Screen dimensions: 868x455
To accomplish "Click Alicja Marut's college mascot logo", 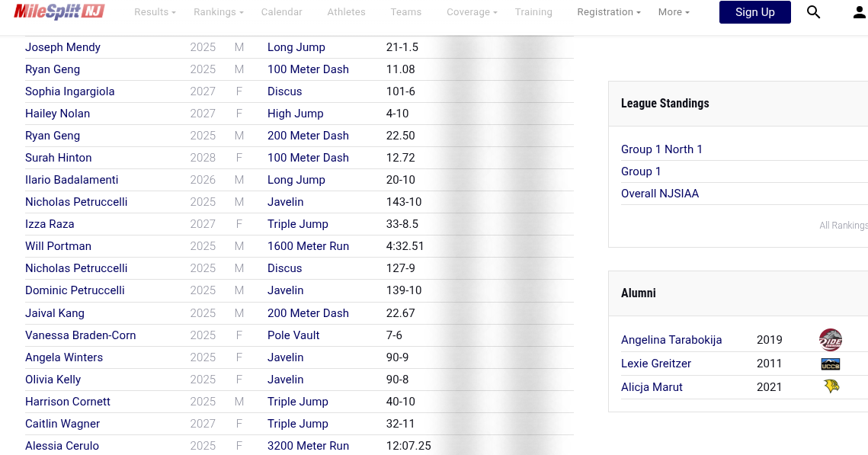I will (x=831, y=387).
